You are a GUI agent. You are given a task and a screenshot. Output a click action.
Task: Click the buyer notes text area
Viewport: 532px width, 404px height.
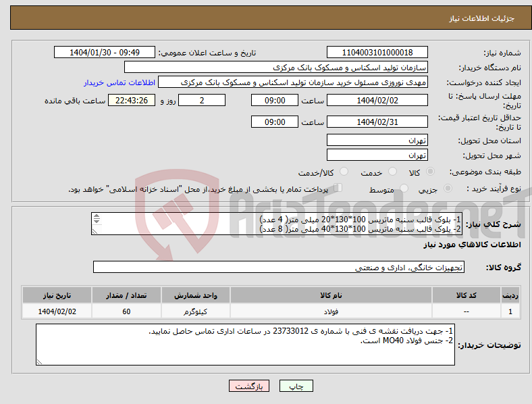pyautogui.click(x=245, y=345)
